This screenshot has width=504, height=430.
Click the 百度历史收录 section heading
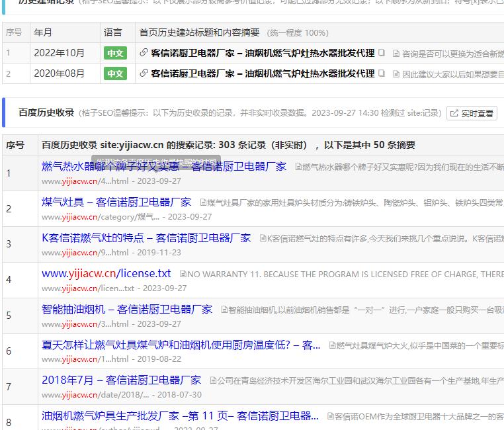point(46,112)
